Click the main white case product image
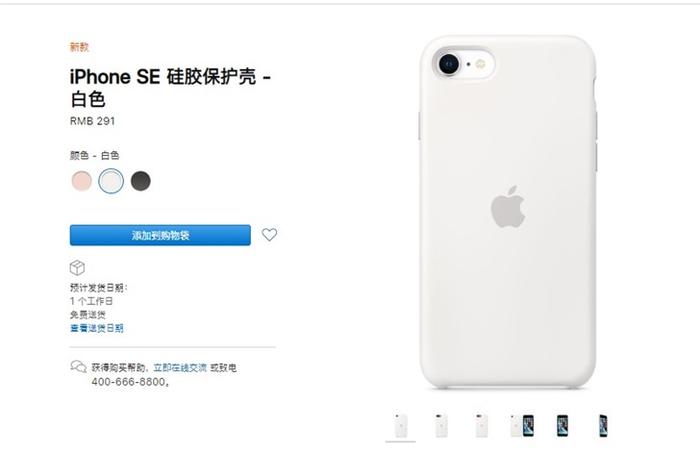Image resolution: width=700 pixels, height=457 pixels. (x=508, y=212)
